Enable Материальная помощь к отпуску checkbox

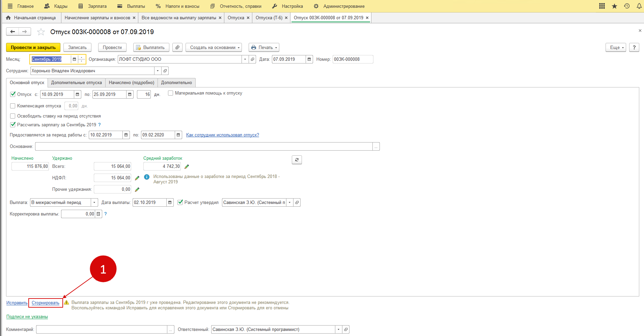[x=171, y=93]
